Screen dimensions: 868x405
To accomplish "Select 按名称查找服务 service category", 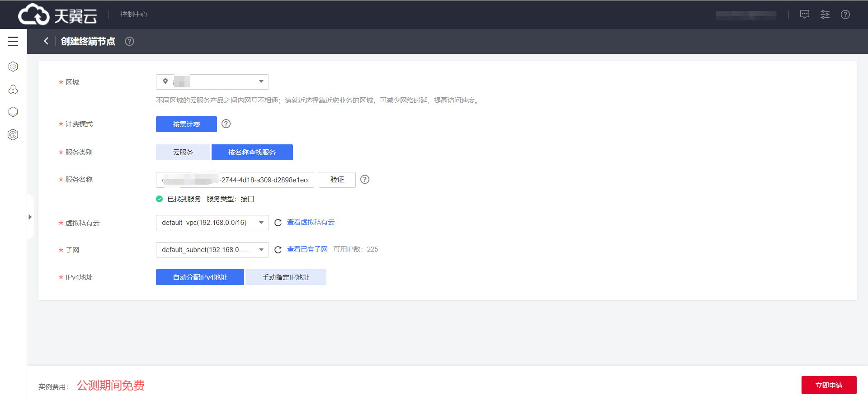I will 252,152.
